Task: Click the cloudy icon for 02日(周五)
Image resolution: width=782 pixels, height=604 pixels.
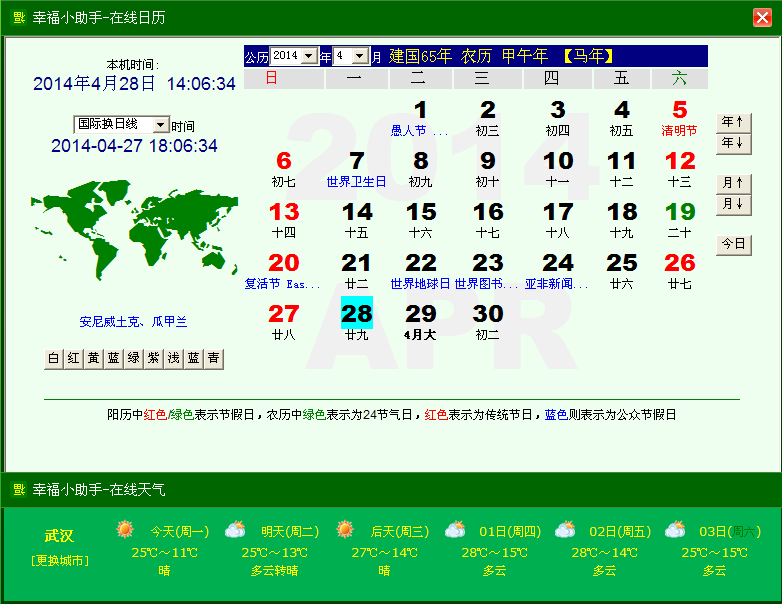Action: [565, 529]
